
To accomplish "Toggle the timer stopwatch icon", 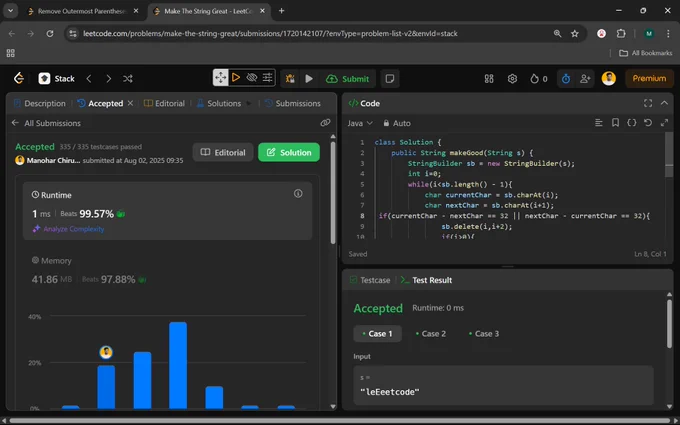I will tap(566, 78).
